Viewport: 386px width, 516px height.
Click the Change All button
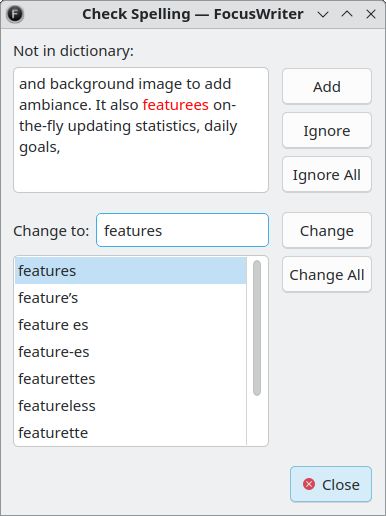(327, 275)
